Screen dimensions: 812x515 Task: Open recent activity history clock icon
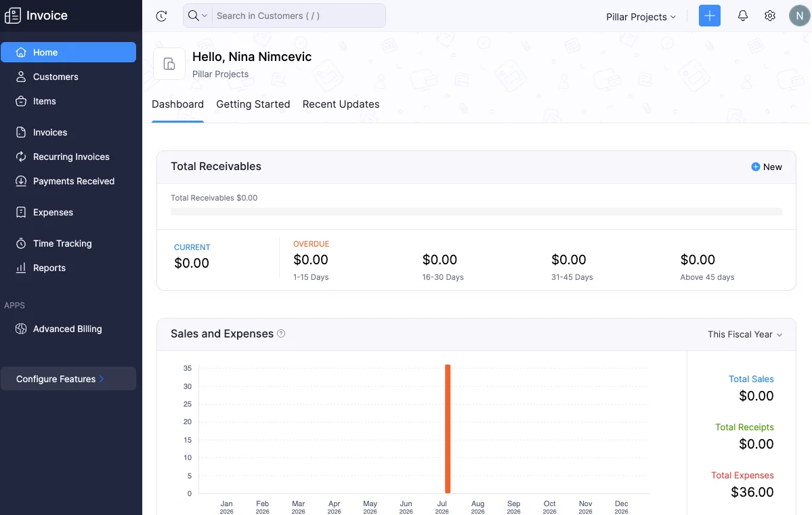coord(162,16)
